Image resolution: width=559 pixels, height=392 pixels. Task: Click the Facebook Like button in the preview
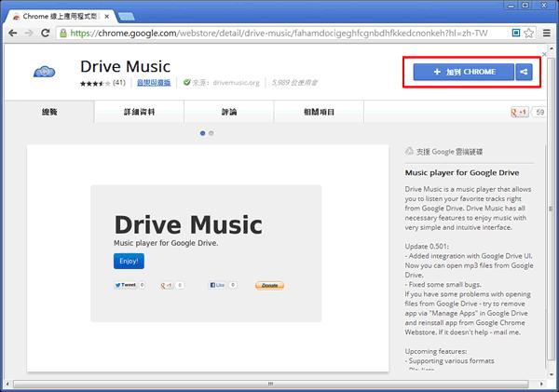click(217, 285)
